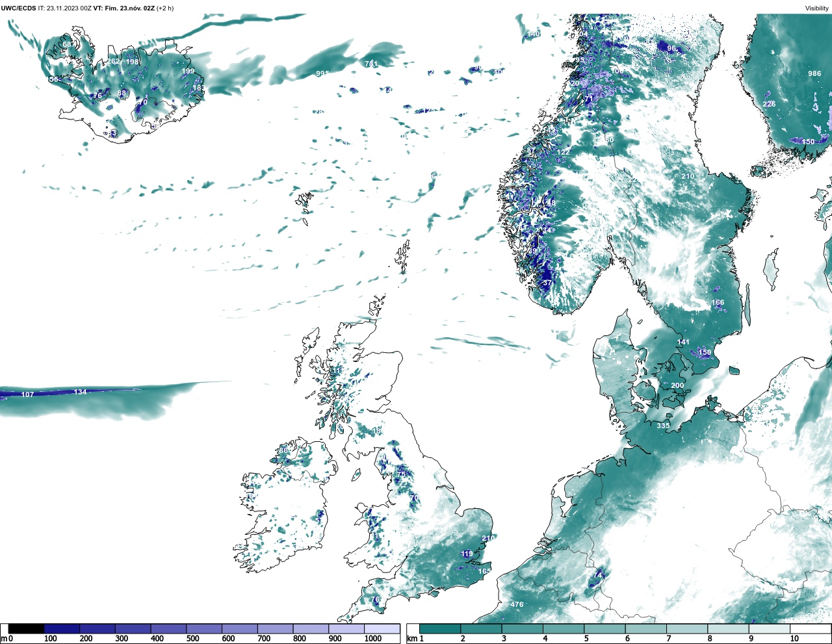Screen dimensions: 832x644
Task: Click the '335' value south of Denmark
Action: [x=663, y=426]
